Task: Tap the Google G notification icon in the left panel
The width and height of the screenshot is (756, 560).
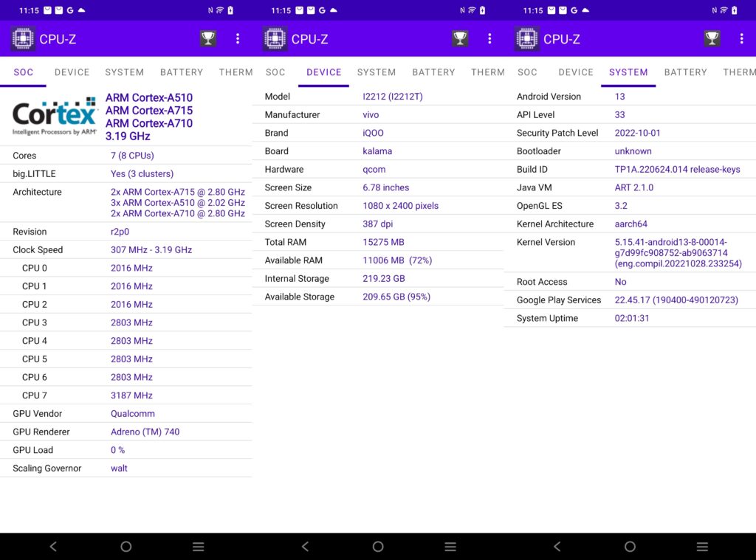Action: click(x=70, y=10)
